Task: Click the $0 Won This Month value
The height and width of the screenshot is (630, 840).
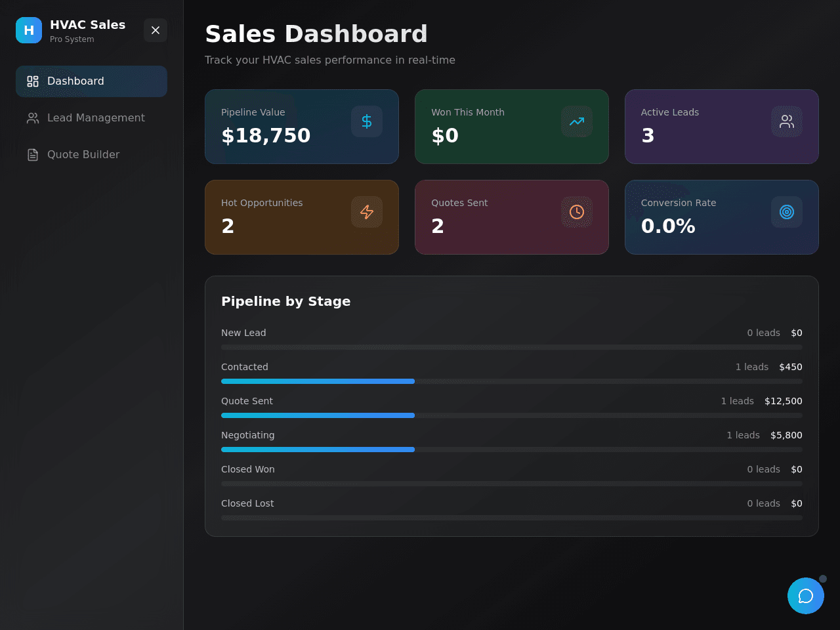Action: tap(445, 135)
